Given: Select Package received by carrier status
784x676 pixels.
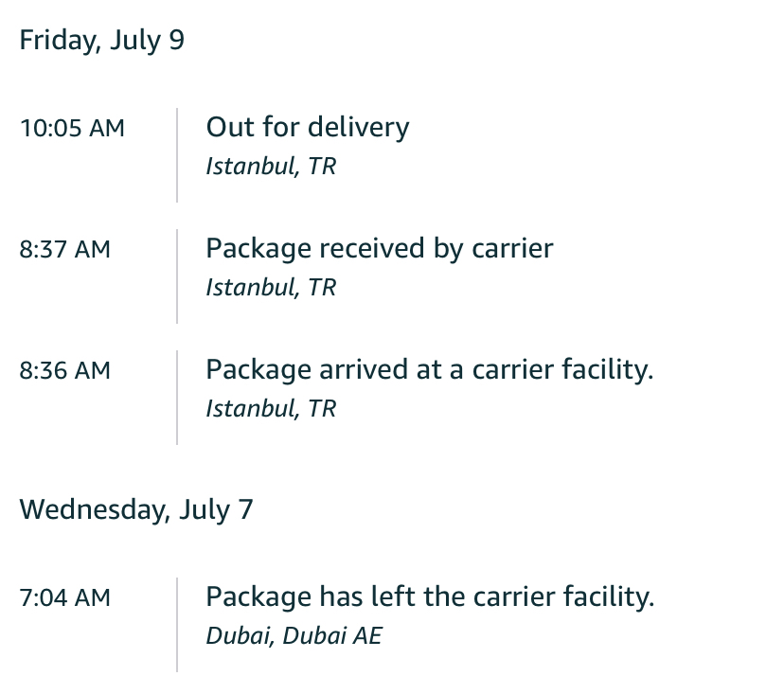Looking at the screenshot, I should (x=380, y=248).
